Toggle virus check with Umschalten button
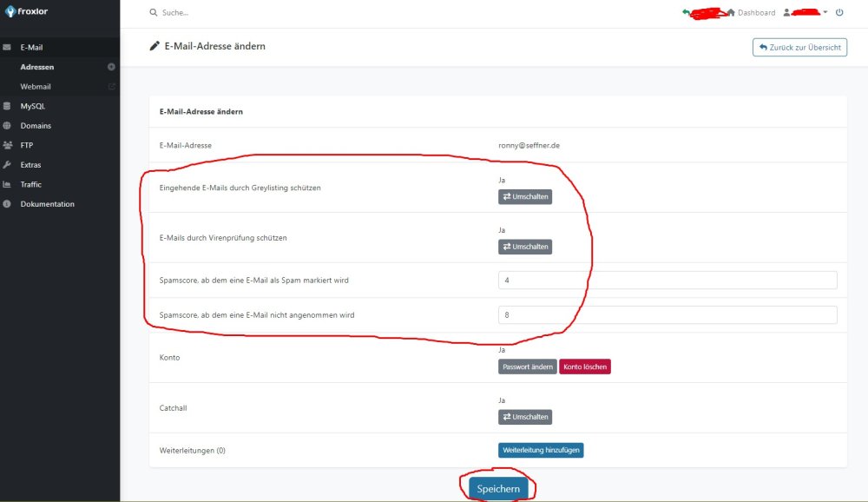The height and width of the screenshot is (502, 868). coord(525,247)
